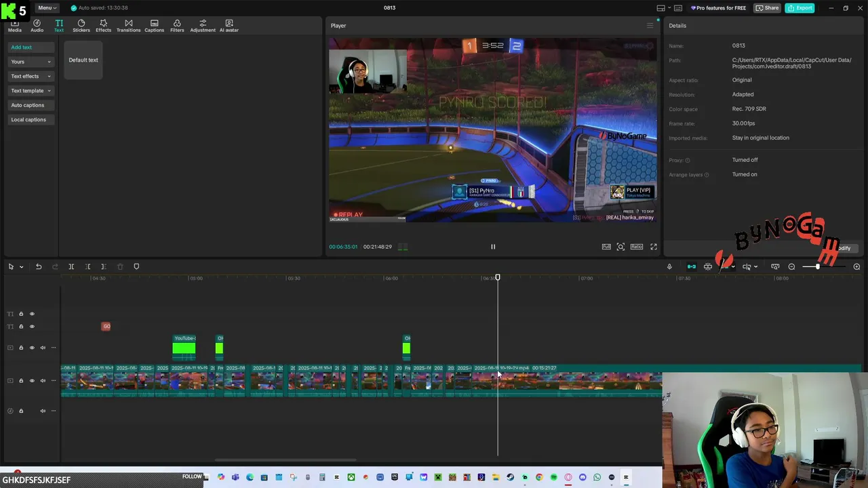Hide the overlay video track

[x=32, y=348]
